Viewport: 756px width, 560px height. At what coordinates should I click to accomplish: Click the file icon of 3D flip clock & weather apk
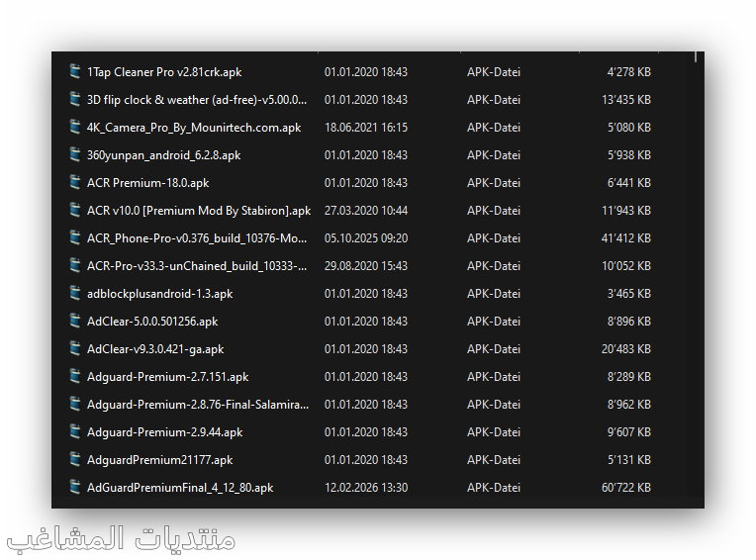(75, 99)
